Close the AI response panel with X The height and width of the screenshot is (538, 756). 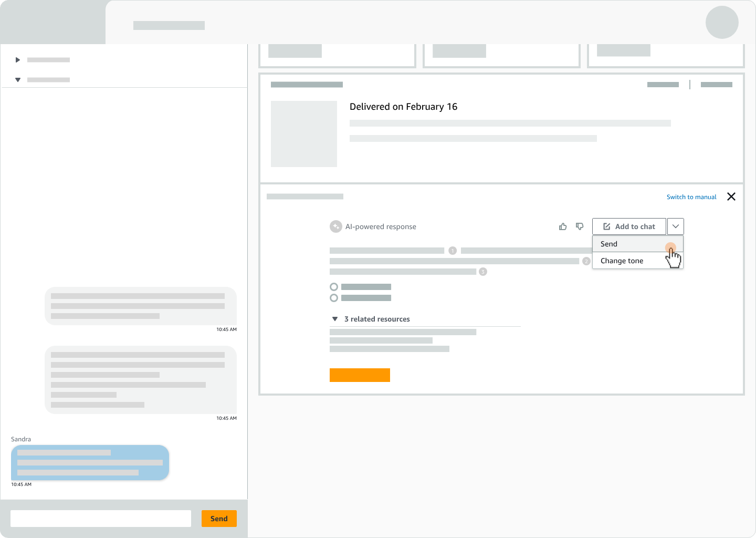pos(731,196)
